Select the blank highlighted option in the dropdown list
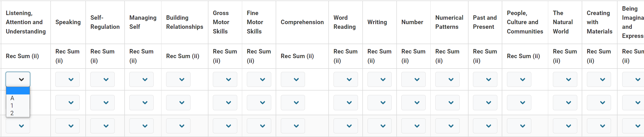Image resolution: width=644 pixels, height=137 pixels. click(x=18, y=91)
